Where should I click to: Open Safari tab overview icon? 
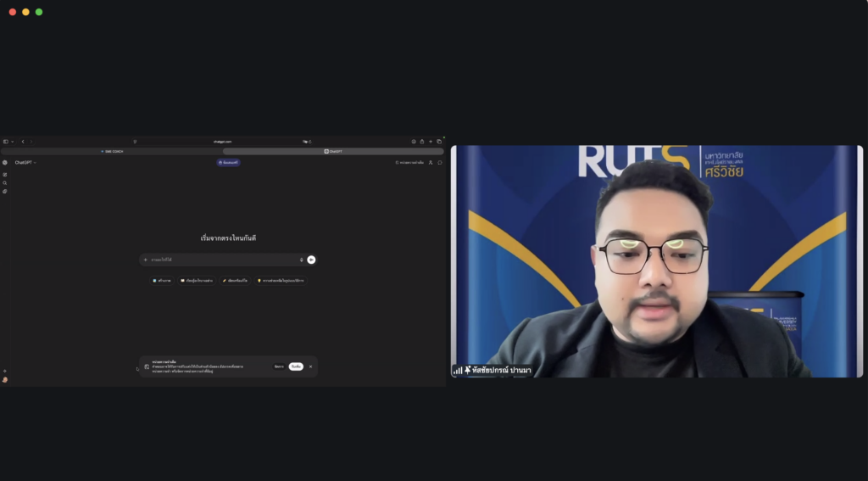click(439, 142)
